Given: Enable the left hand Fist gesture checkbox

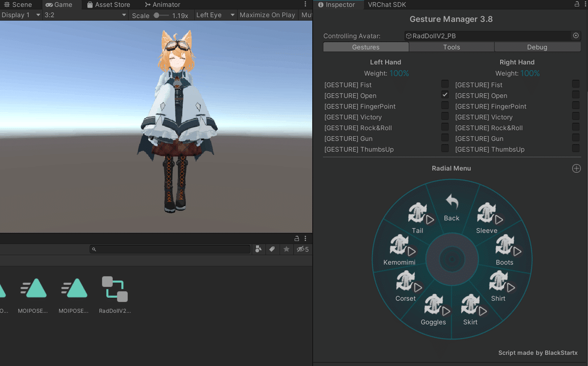Looking at the screenshot, I should point(444,83).
